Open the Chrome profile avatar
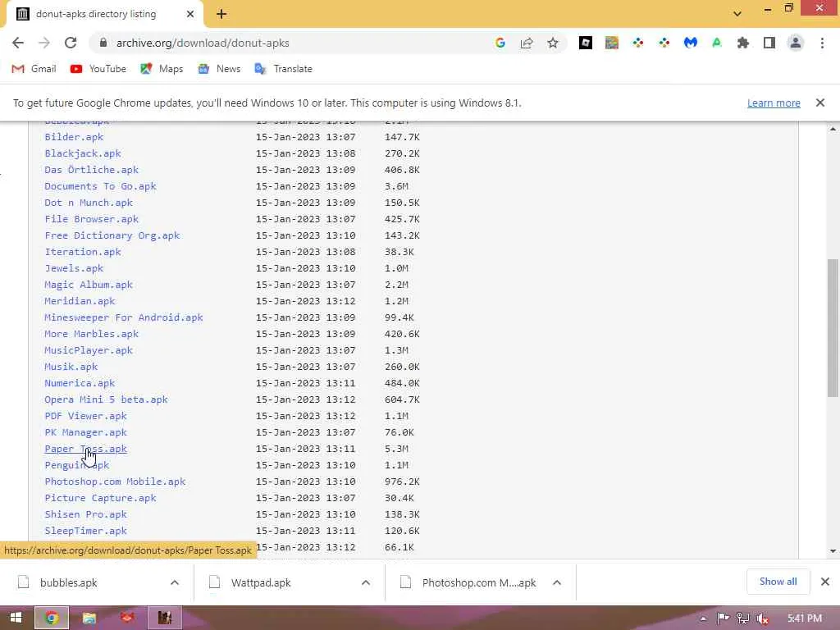840x630 pixels. [x=796, y=43]
